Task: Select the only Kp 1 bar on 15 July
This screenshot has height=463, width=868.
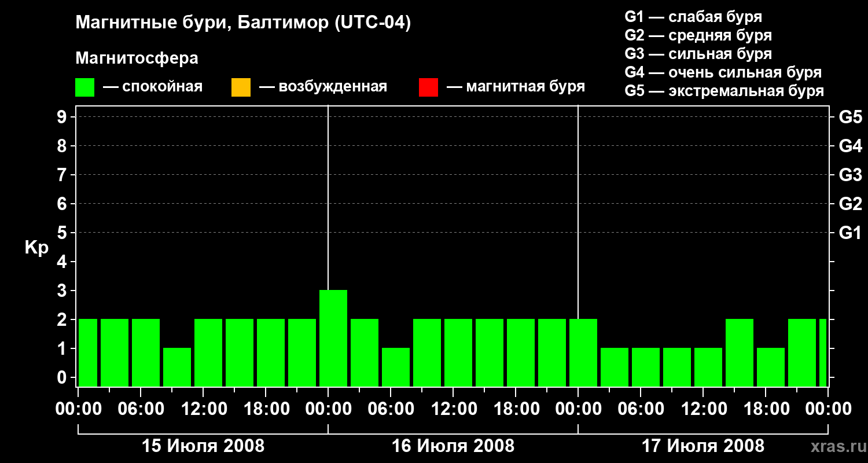Action: (177, 367)
